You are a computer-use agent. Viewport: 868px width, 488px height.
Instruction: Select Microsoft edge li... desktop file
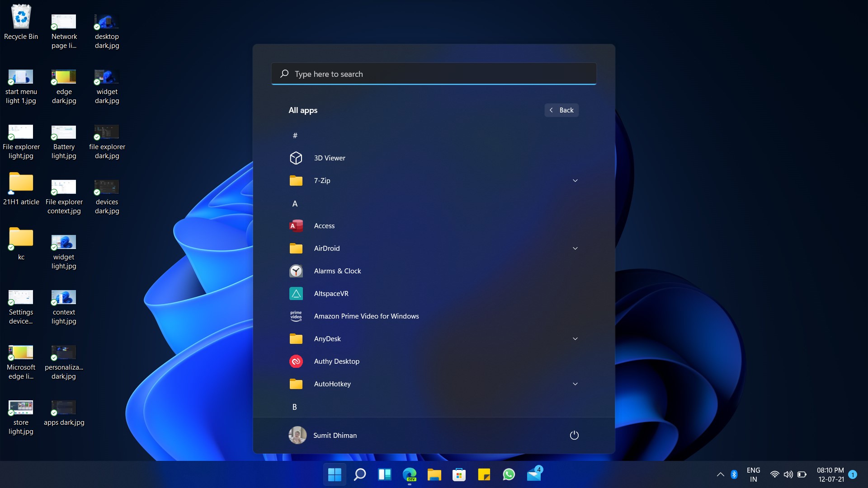21,362
